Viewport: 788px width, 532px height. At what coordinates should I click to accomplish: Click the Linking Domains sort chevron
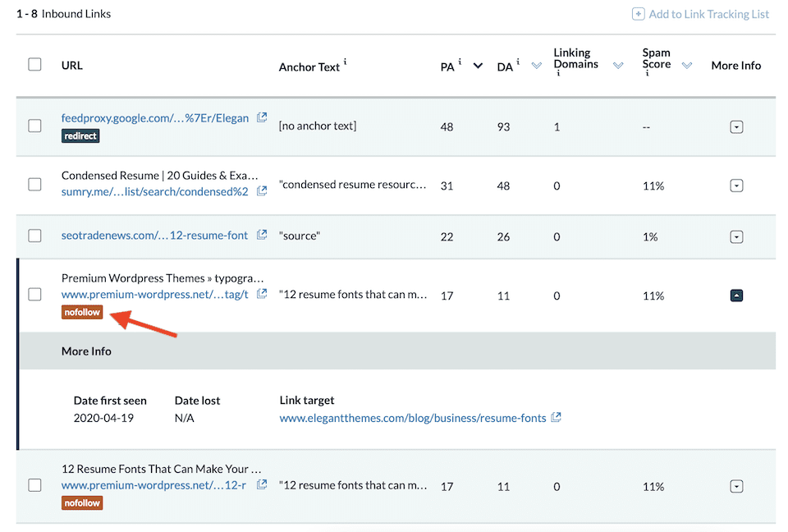[x=618, y=64]
